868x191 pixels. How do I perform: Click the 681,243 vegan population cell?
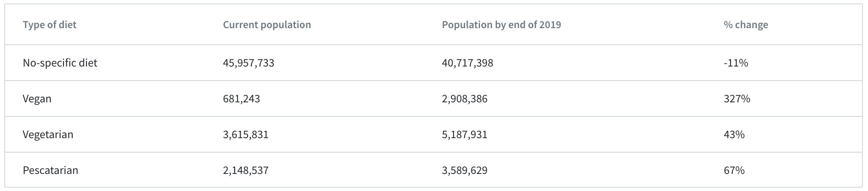(241, 99)
